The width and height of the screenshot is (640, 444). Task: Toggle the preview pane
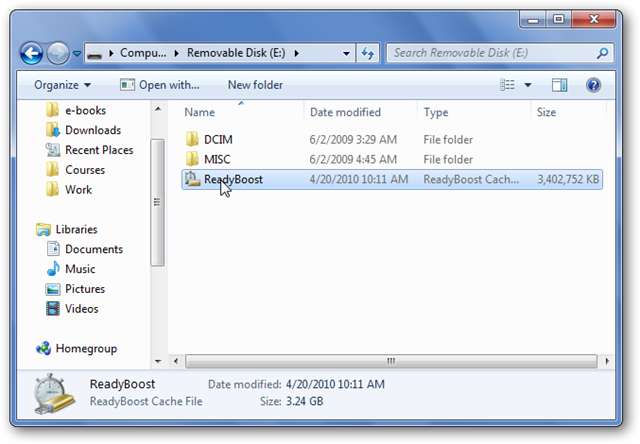560,85
